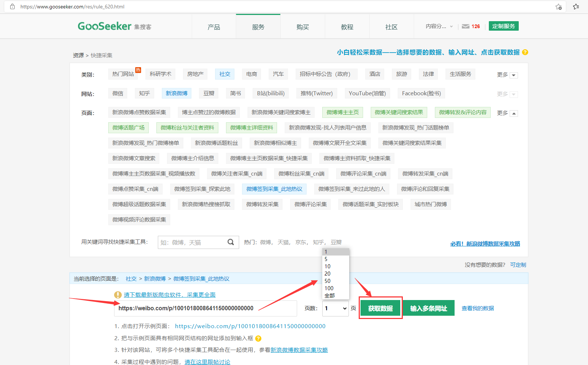This screenshot has height=365, width=588.
Task: Click the help icon beside instruction 2
Action: point(258,338)
